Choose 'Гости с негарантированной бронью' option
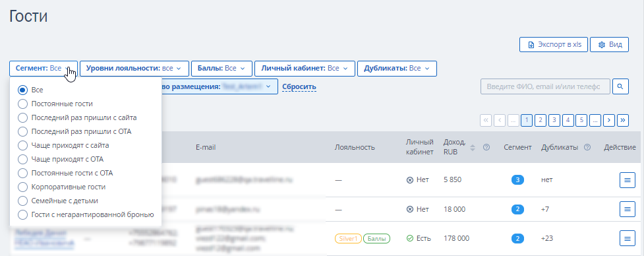 pos(22,214)
